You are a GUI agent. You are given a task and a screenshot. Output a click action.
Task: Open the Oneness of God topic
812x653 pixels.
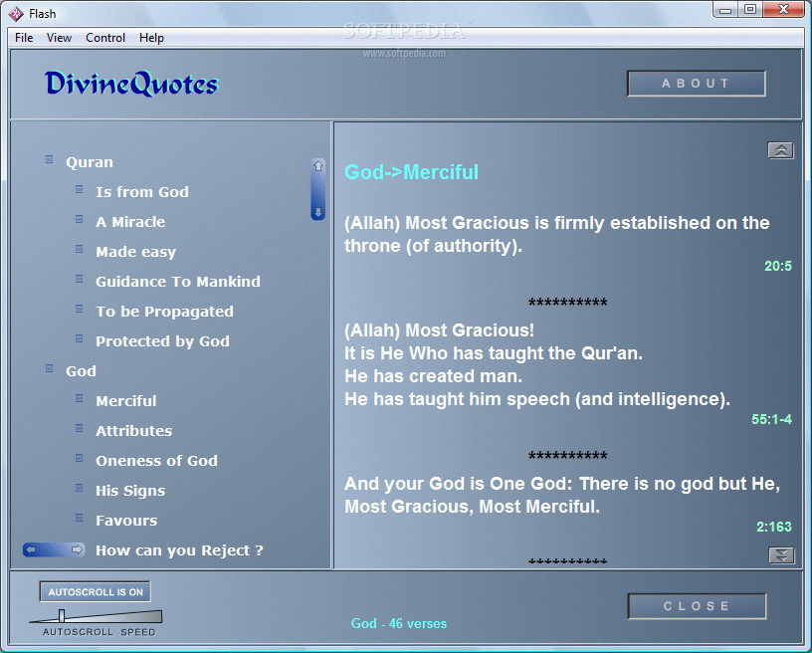(157, 461)
